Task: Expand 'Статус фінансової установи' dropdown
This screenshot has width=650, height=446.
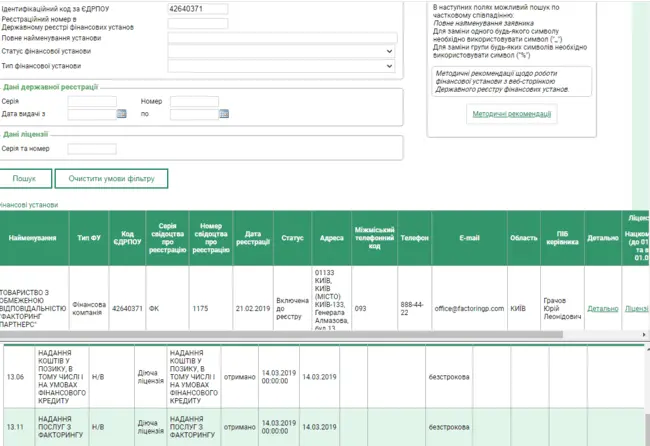Action: click(282, 51)
